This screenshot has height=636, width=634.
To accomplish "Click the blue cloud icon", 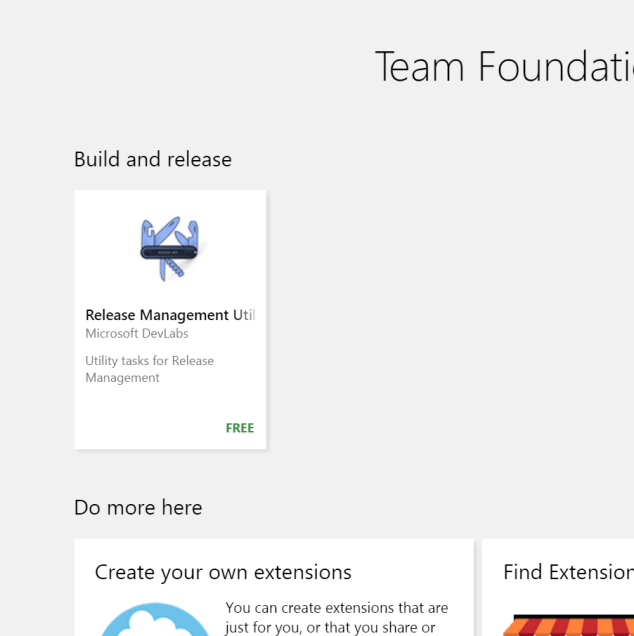I will tap(155, 619).
